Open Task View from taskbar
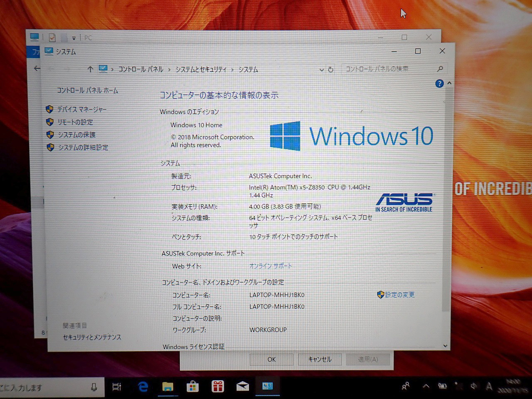Viewport: 532px width, 399px height. click(x=117, y=387)
